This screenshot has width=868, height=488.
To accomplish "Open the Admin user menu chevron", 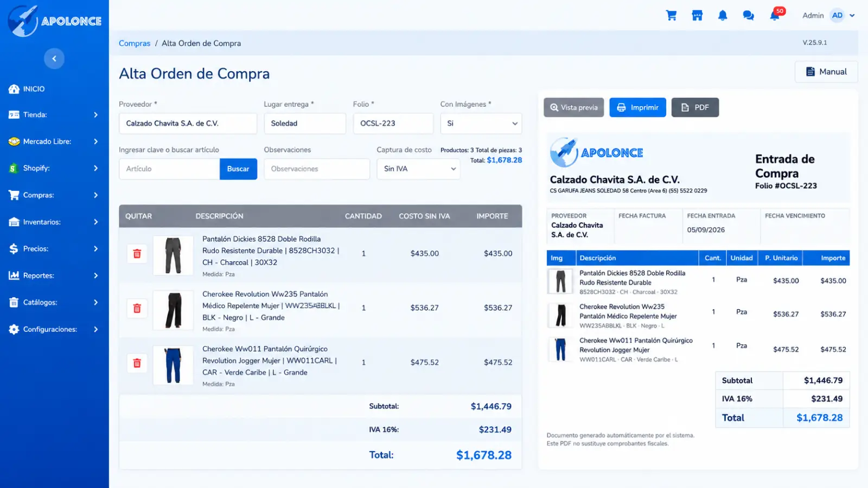I will coord(852,16).
